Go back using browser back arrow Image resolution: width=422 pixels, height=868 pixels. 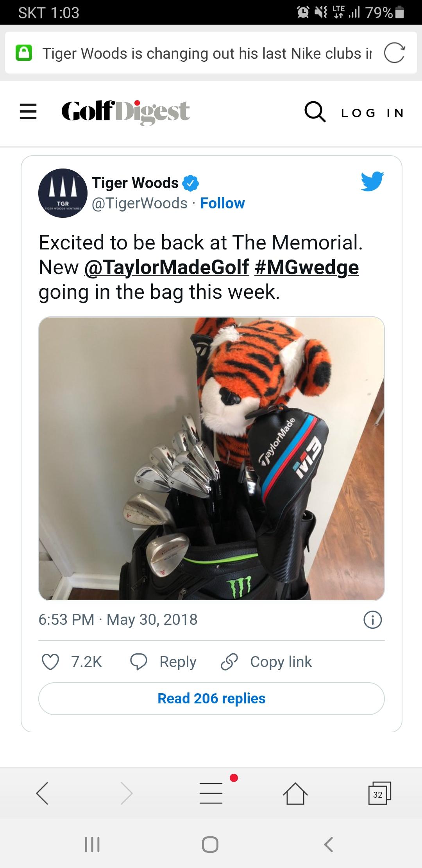click(x=42, y=793)
